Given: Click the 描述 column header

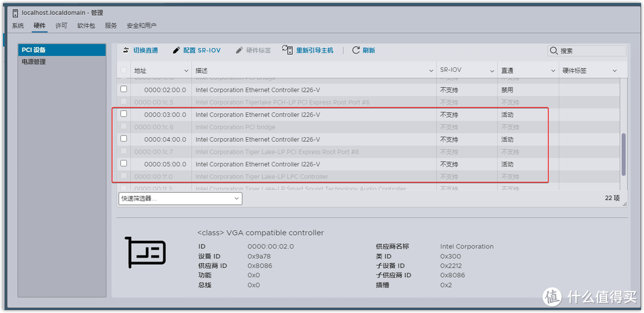Looking at the screenshot, I should (314, 71).
